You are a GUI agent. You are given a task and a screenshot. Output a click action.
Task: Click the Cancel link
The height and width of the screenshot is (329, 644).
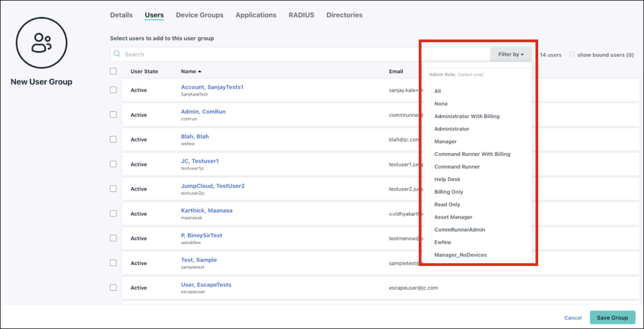click(x=573, y=317)
